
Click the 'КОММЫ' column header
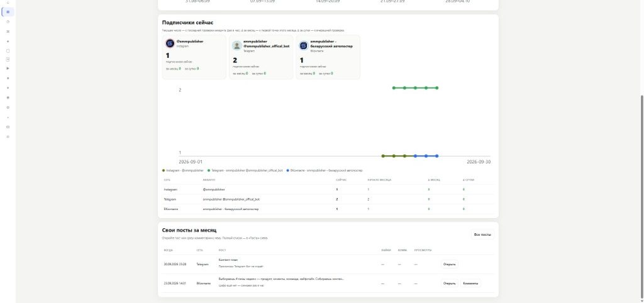pyautogui.click(x=402, y=250)
